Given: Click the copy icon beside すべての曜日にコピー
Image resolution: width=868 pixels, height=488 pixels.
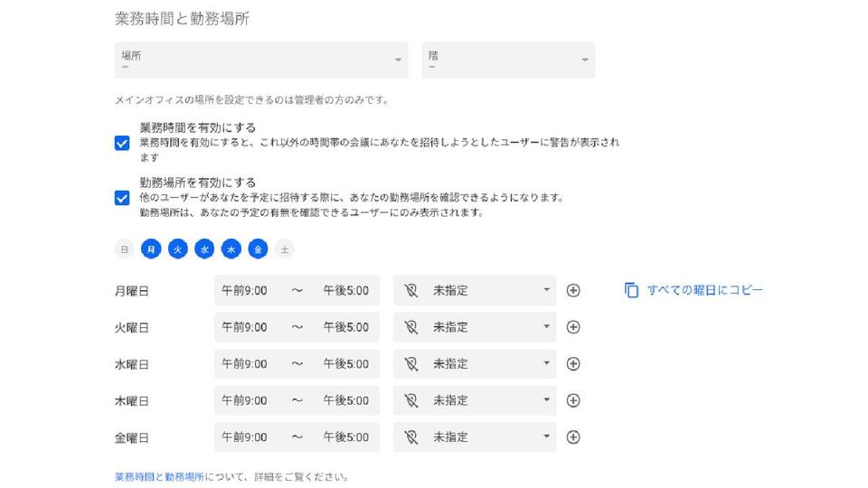Looking at the screenshot, I should 631,290.
